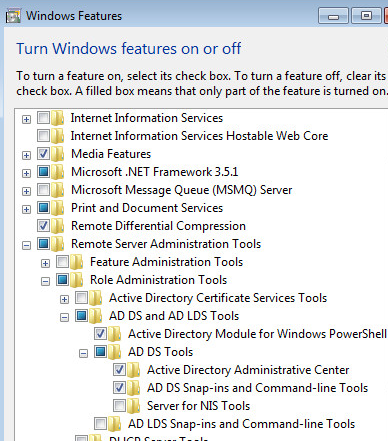Expand Print and Document Services node
Screen dimensions: 388x441
[x=26, y=209]
